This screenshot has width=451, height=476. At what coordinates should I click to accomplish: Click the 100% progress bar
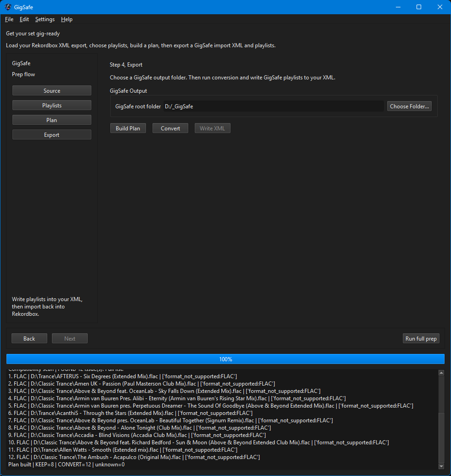coord(225,359)
